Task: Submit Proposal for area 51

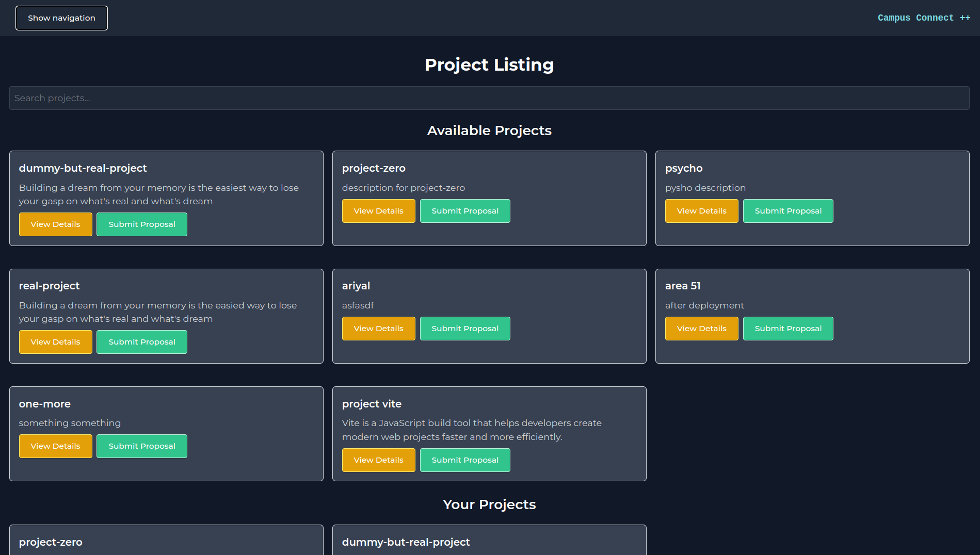Action: click(x=788, y=329)
